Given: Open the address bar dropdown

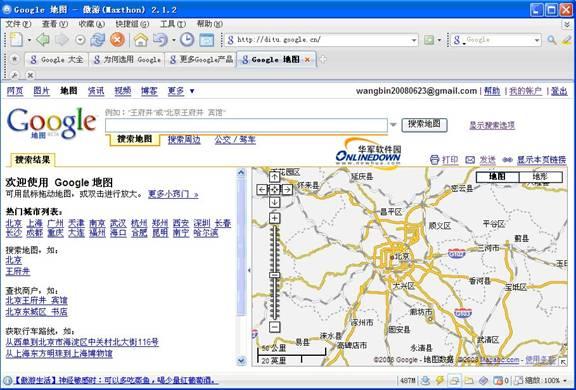Looking at the screenshot, I should click(x=414, y=40).
